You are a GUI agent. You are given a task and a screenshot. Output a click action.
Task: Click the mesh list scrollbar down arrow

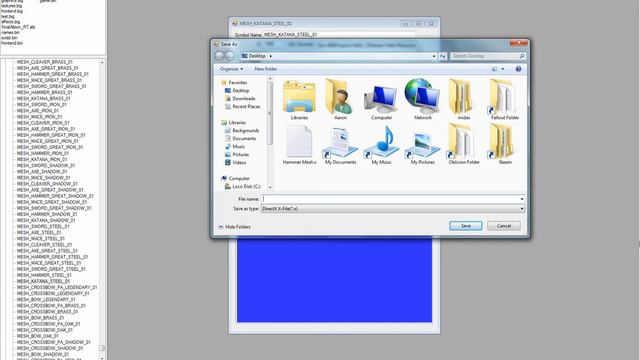(102, 358)
